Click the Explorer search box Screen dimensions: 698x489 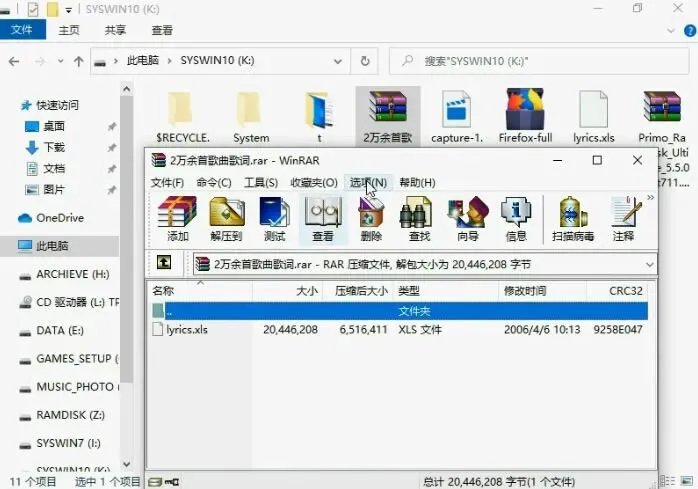tap(539, 61)
